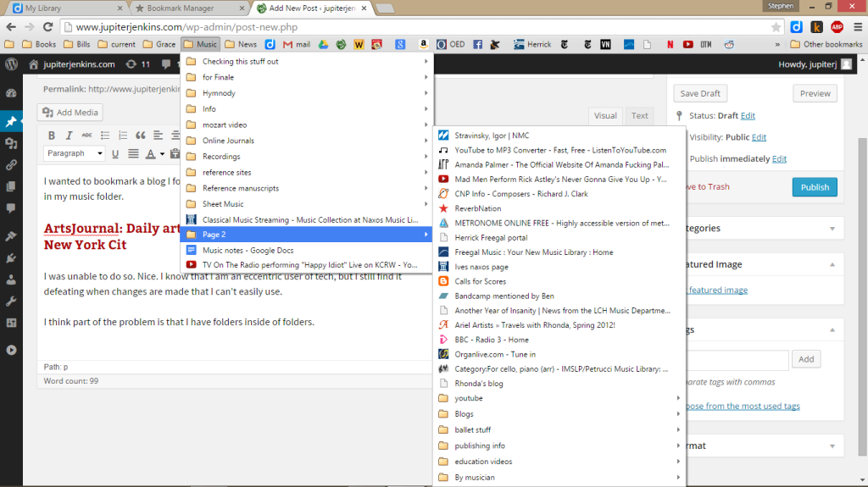Open the WordPress Dashboard sidebar icon

pos(11,93)
